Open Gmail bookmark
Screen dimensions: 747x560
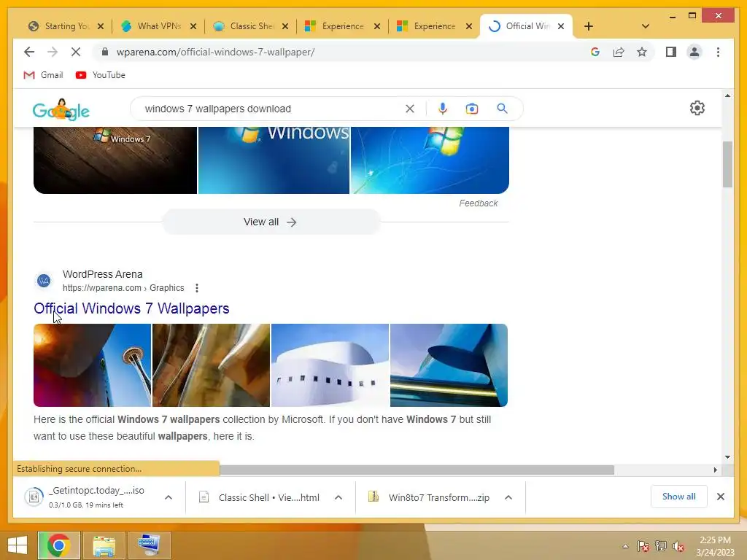[x=43, y=75]
